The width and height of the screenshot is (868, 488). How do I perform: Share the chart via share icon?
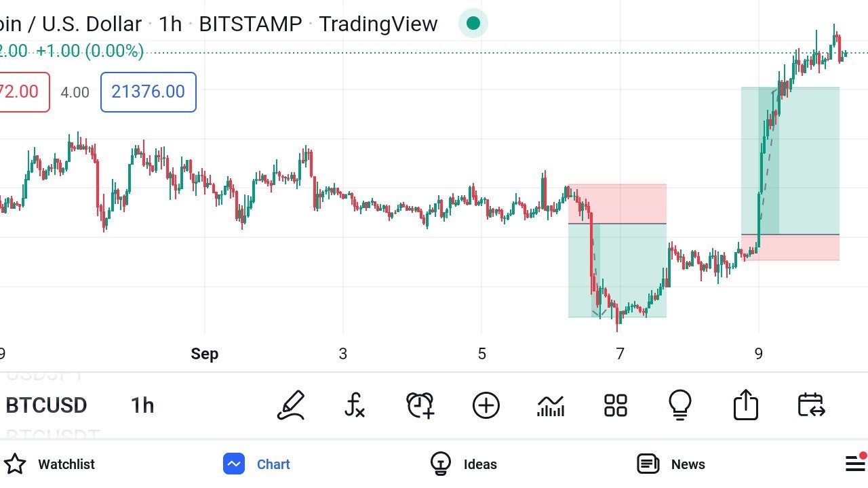(746, 405)
